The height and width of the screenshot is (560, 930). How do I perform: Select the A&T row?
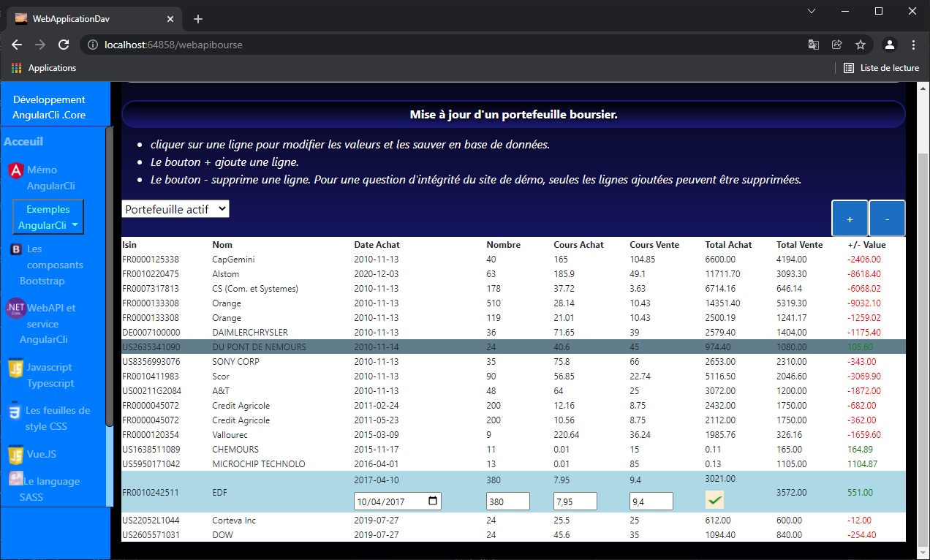pos(513,391)
